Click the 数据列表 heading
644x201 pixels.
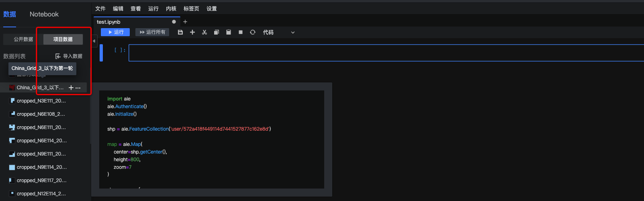14,56
